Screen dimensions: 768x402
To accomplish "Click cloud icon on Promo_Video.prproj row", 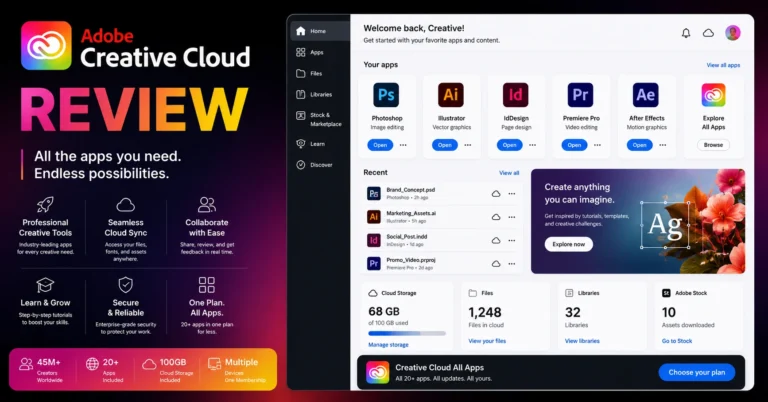I will 496,263.
